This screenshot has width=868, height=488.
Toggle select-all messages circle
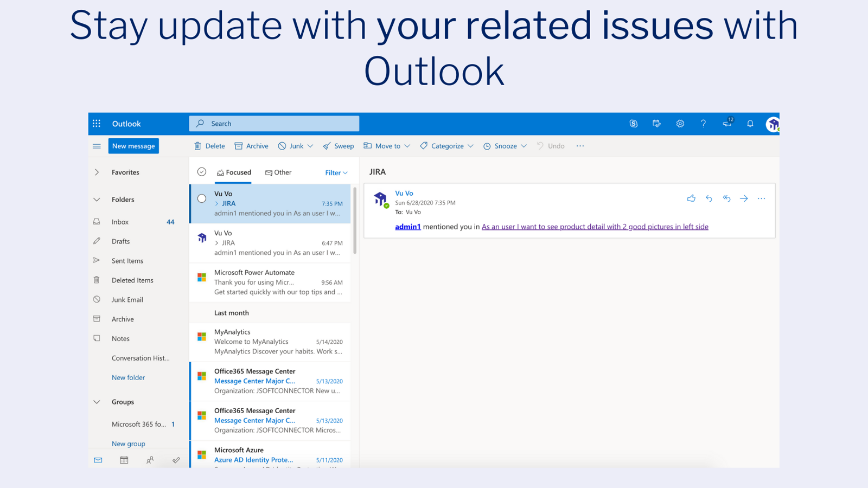202,172
